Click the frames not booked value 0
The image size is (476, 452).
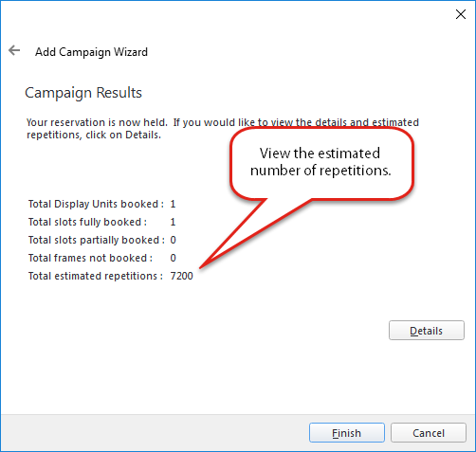pyautogui.click(x=173, y=258)
